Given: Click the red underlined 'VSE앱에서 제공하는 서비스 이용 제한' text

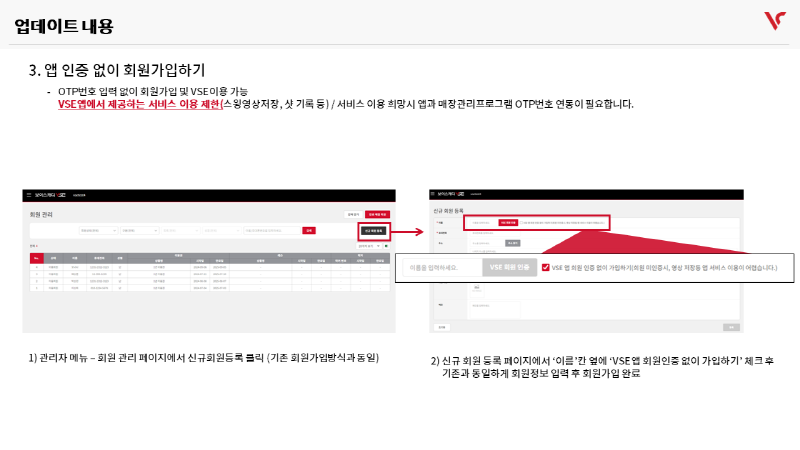Looking at the screenshot, I should coord(139,104).
